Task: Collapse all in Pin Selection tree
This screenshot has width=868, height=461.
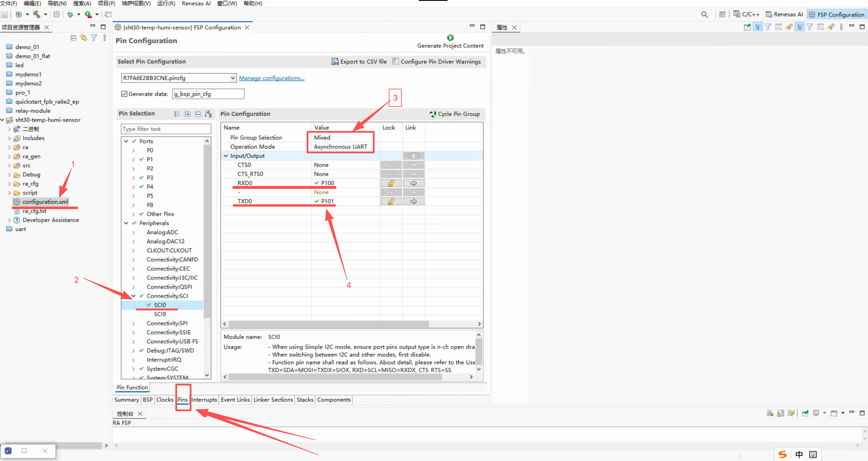Action: click(198, 114)
